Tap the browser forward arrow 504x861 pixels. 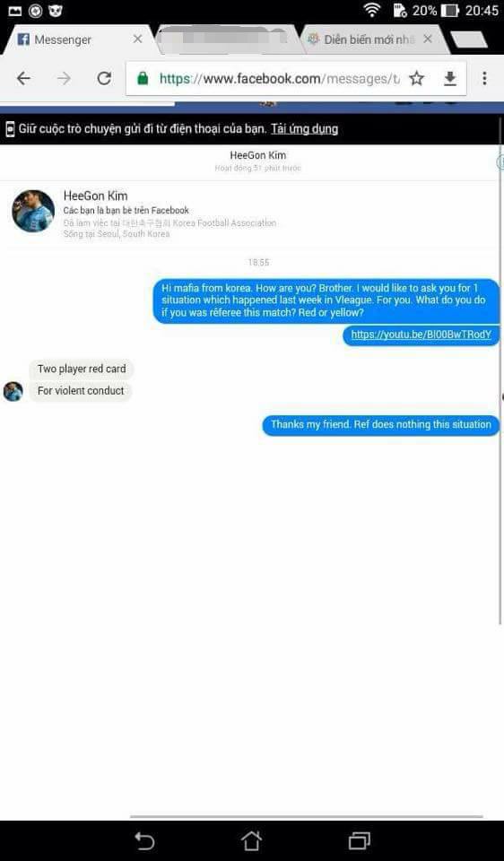[x=65, y=79]
